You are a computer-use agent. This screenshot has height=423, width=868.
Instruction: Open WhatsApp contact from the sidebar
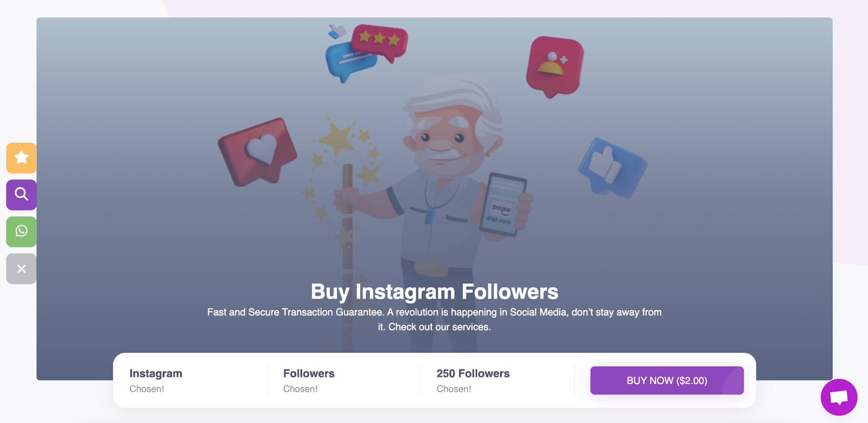21,231
